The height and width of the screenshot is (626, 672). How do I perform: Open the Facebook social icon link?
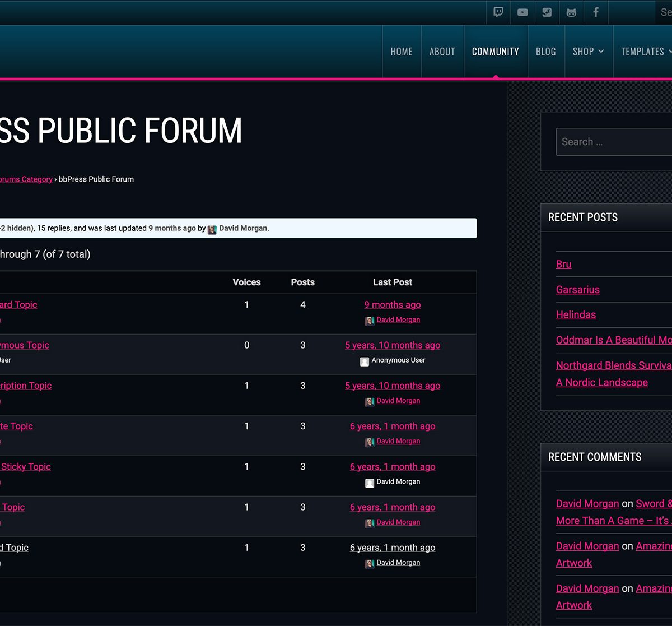click(596, 12)
